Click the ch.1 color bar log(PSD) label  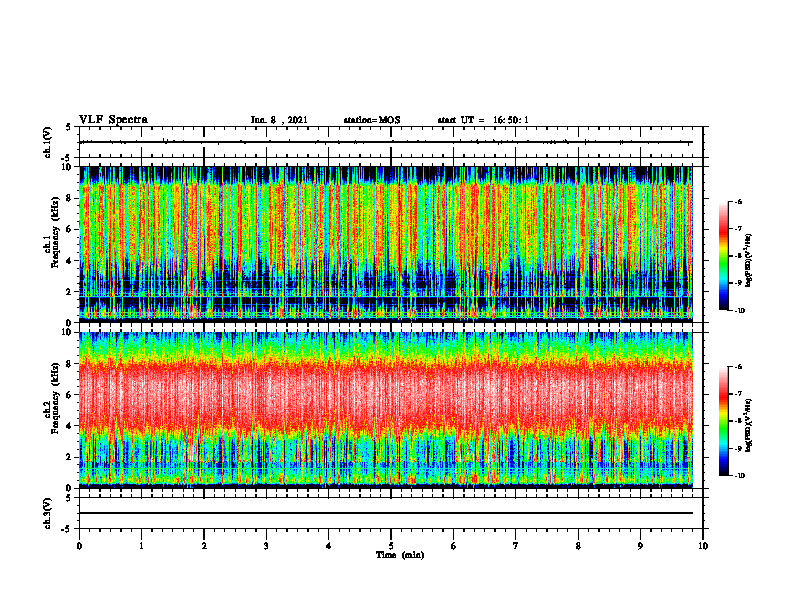click(749, 261)
